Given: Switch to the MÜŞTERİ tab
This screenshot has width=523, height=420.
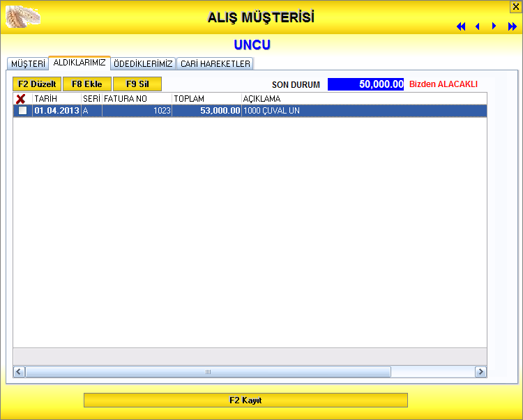Looking at the screenshot, I should [28, 63].
